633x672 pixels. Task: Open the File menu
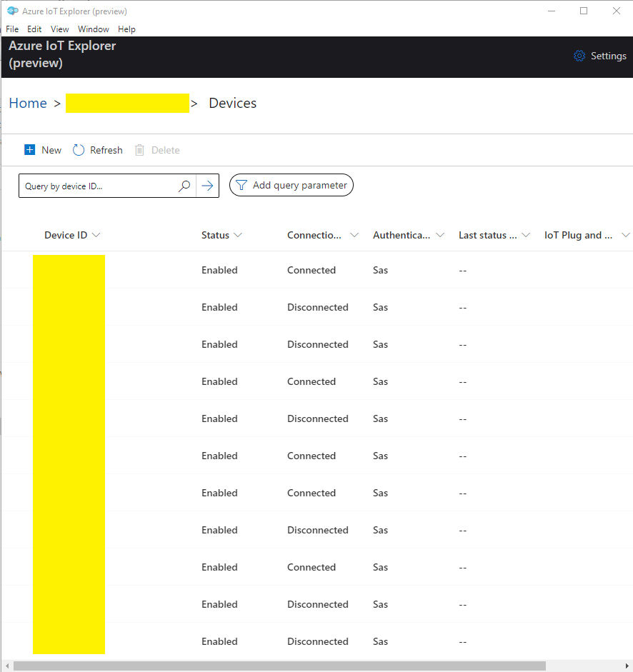(x=12, y=29)
